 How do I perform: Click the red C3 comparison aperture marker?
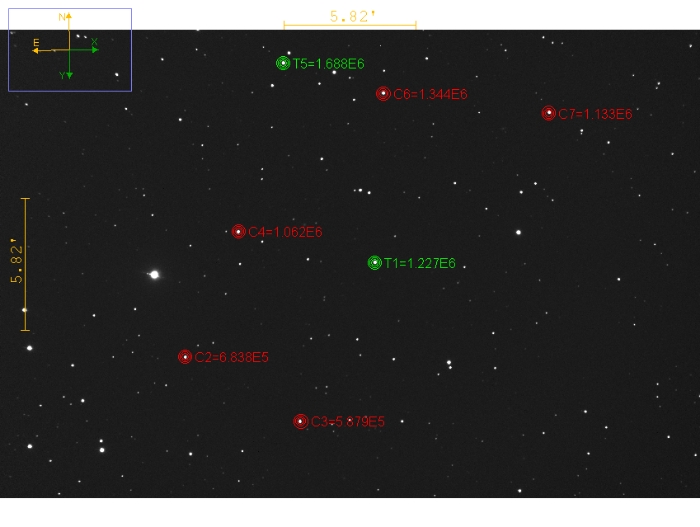point(301,421)
